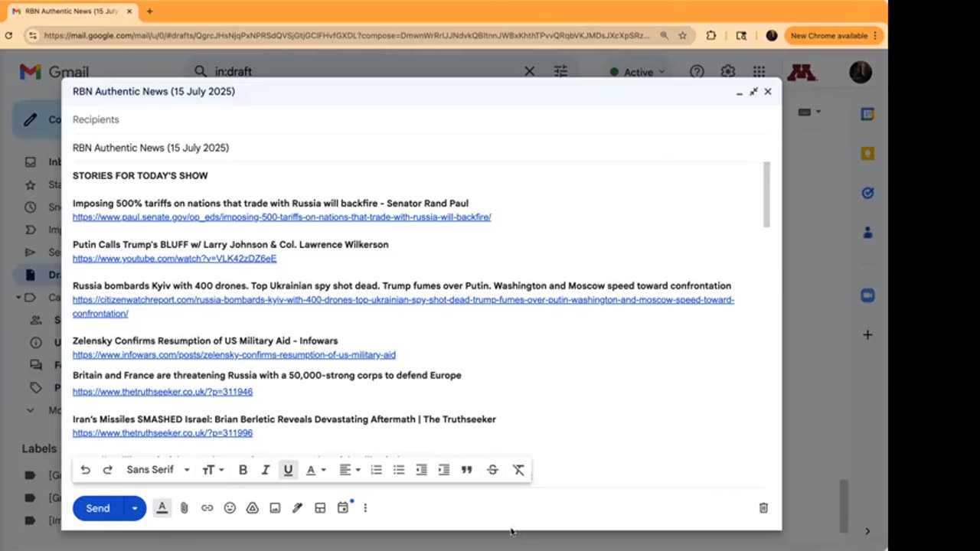Click the Recipients field
This screenshot has width=980, height=551.
417,119
